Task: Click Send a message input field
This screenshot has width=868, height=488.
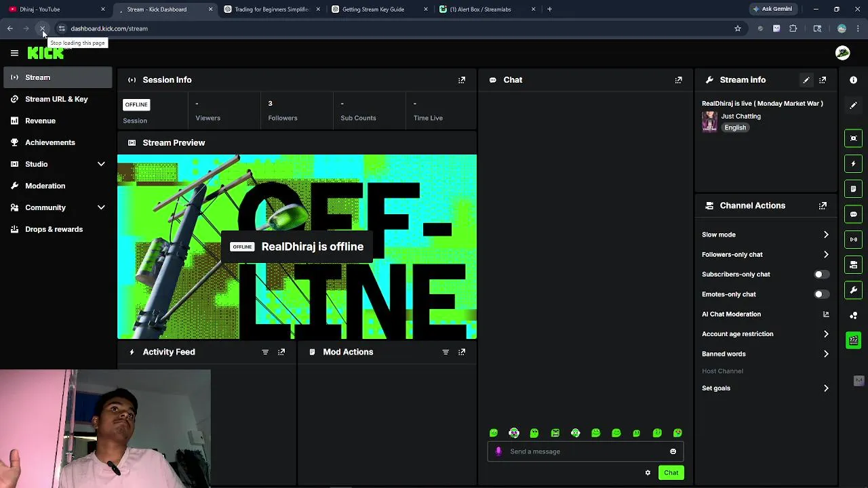Action: [585, 451]
